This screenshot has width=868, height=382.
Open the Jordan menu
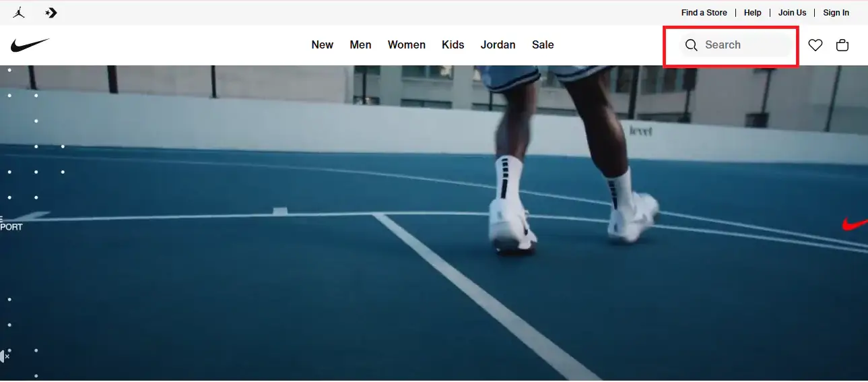pos(498,45)
